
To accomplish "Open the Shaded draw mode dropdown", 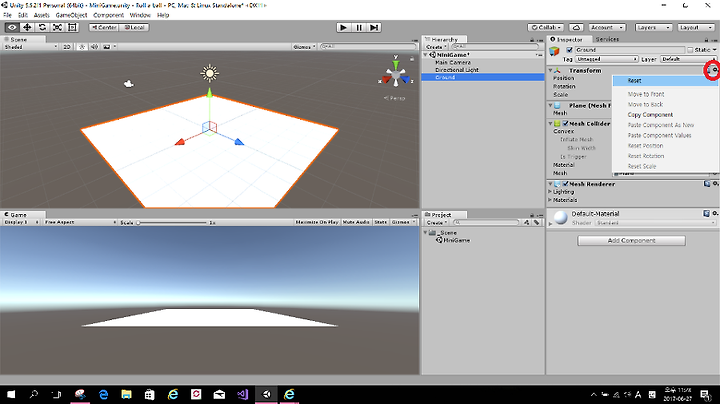I will click(x=30, y=47).
